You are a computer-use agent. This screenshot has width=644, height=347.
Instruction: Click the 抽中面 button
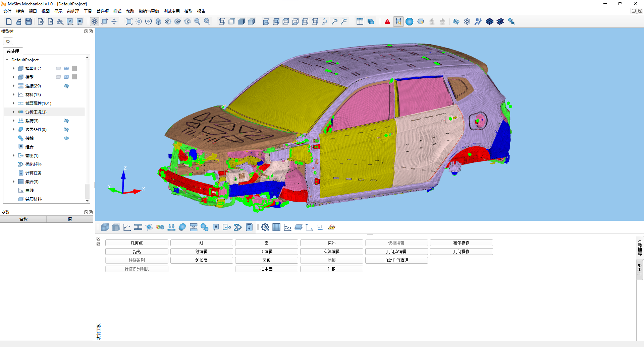coord(266,269)
